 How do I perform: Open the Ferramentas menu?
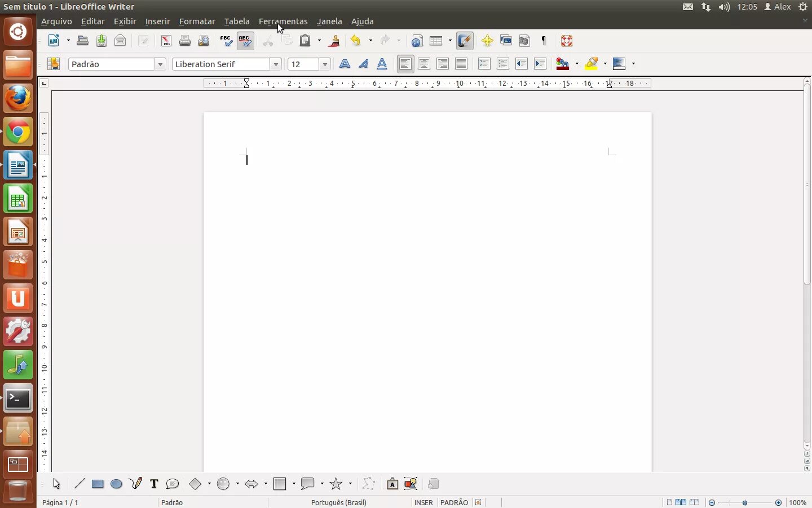click(284, 21)
